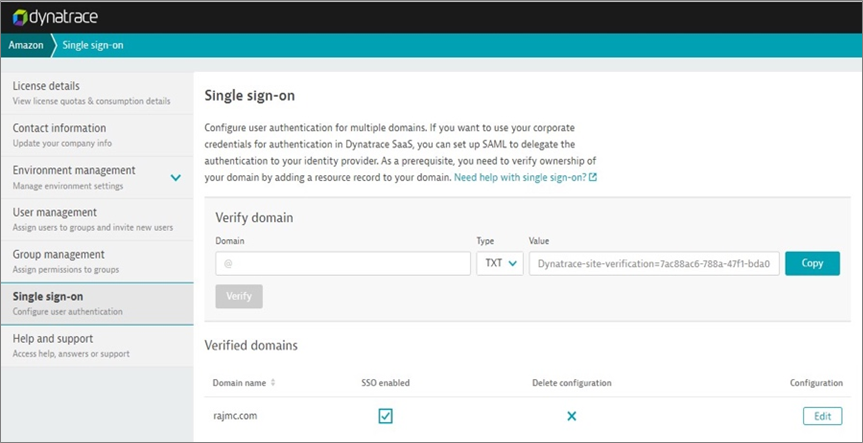Click rajmc.com domain name cell
Viewport: 863px width, 443px height.
235,416
